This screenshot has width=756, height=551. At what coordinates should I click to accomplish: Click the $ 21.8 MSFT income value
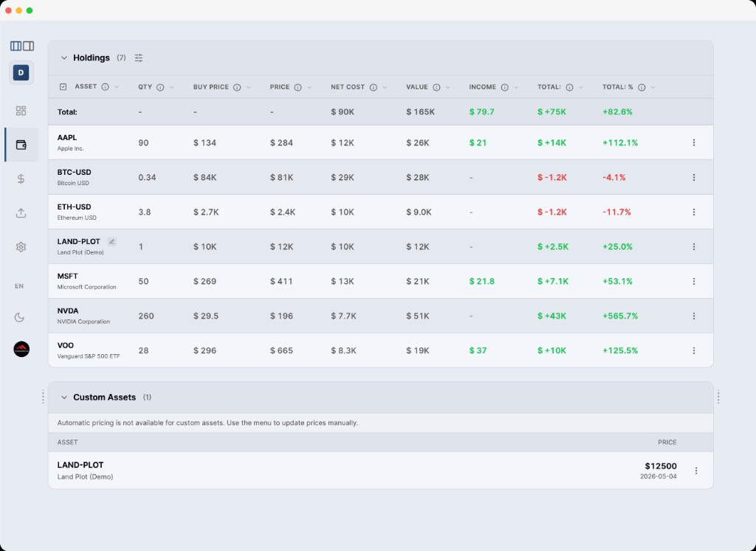tap(481, 281)
